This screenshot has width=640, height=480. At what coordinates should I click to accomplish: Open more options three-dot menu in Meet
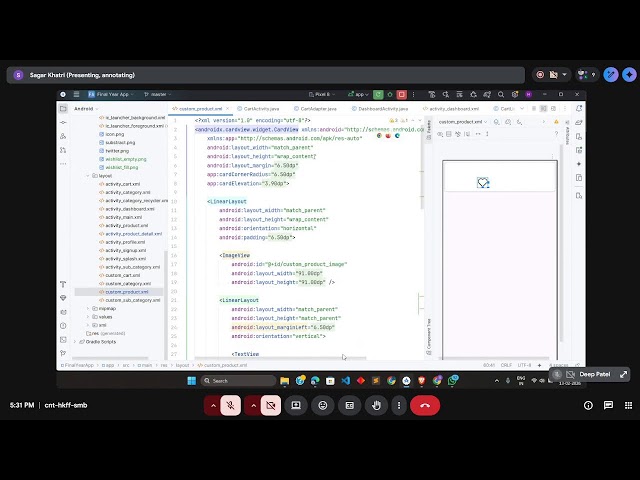399,405
